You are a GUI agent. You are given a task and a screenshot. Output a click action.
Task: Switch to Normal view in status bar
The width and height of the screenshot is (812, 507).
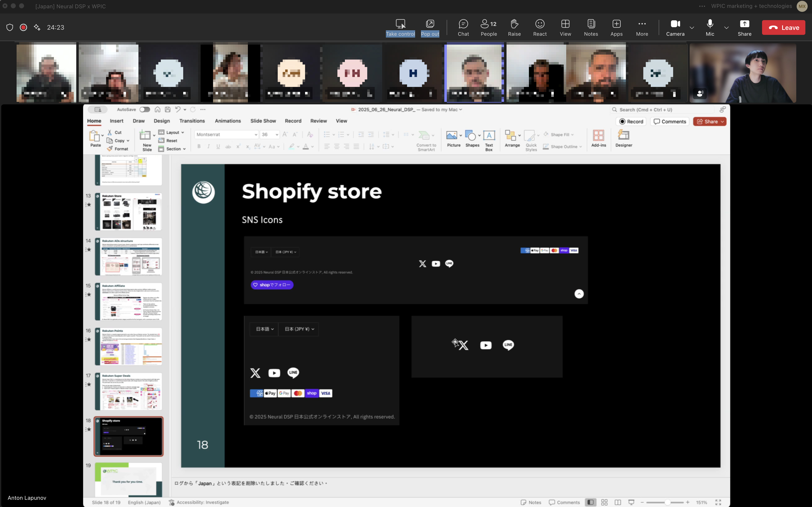[x=590, y=502]
